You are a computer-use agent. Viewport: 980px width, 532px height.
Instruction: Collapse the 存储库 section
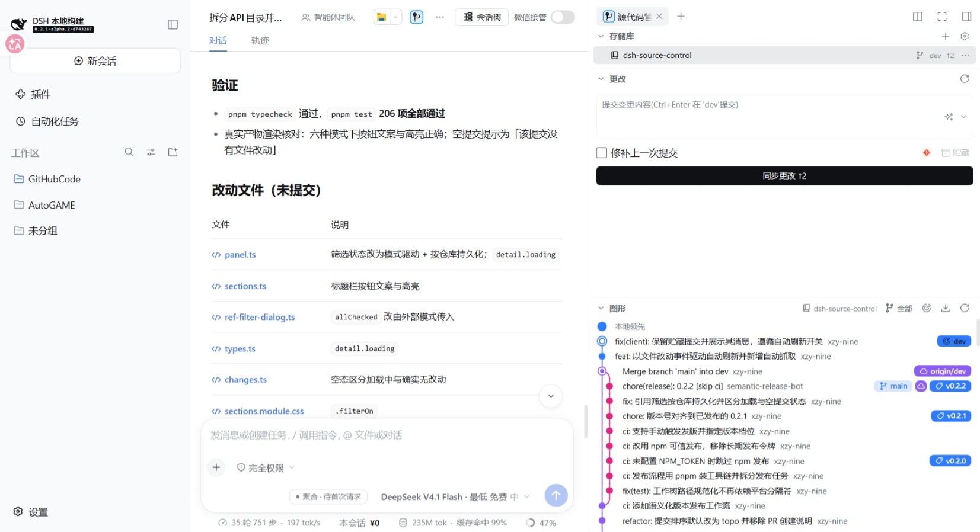(x=601, y=36)
